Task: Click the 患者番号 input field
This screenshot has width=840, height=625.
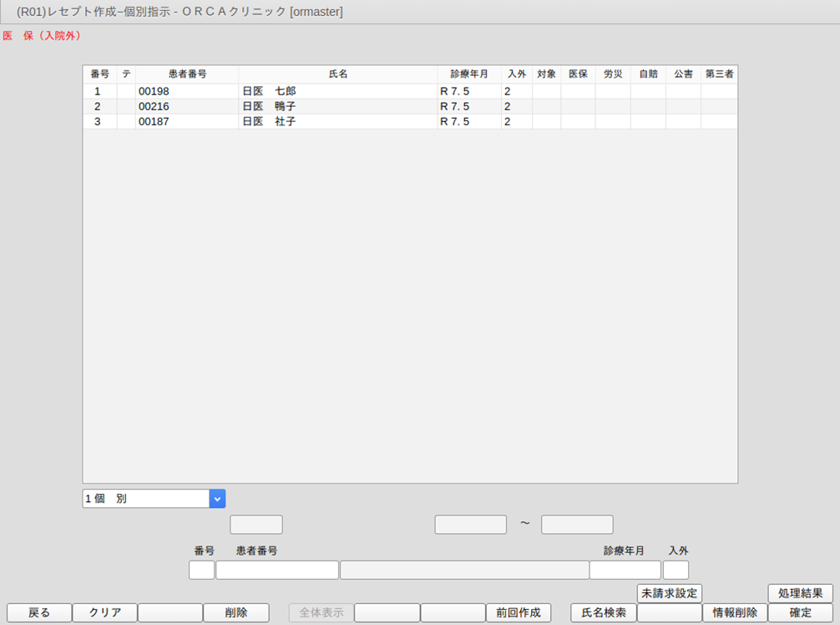Action: point(277,570)
